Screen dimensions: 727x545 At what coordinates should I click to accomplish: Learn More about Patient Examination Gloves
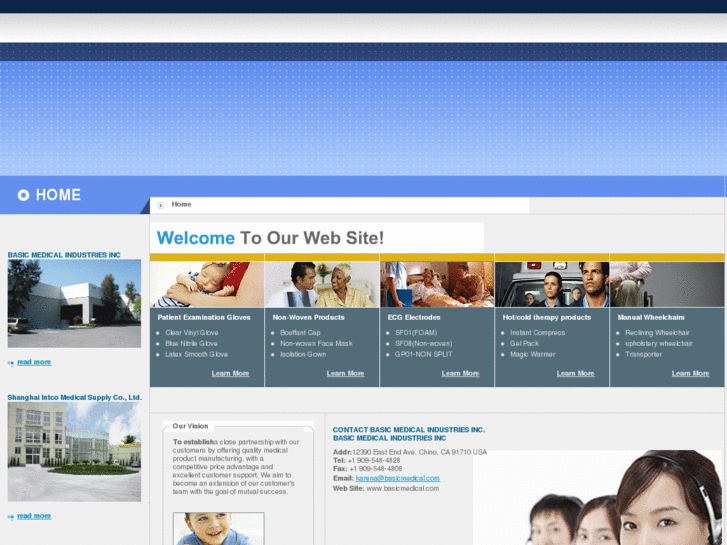pyautogui.click(x=230, y=373)
